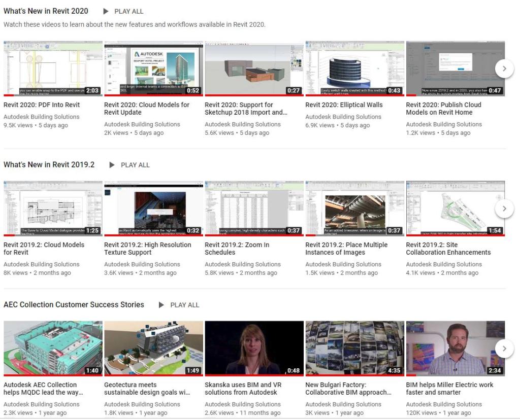Open MQDC AEC Collection video thumbnail
The height and width of the screenshot is (420, 520).
(53, 348)
